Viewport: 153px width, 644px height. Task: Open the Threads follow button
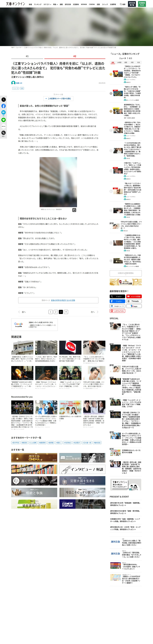(x=134, y=301)
